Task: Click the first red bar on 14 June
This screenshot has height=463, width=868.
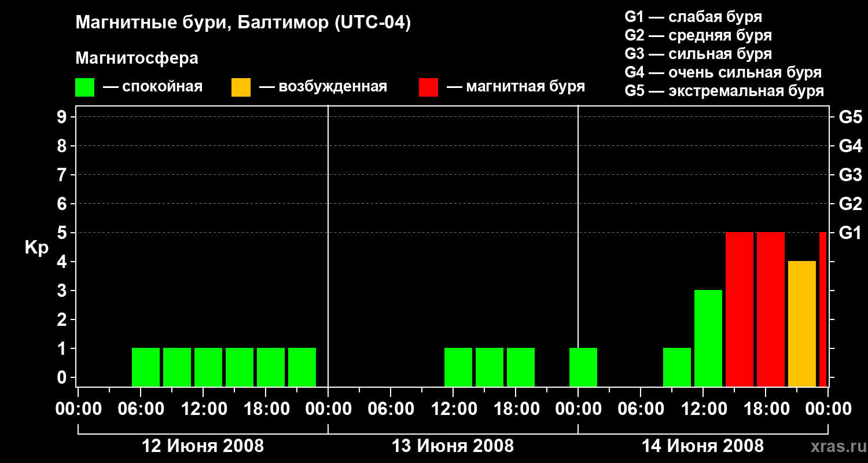Action: coord(740,309)
